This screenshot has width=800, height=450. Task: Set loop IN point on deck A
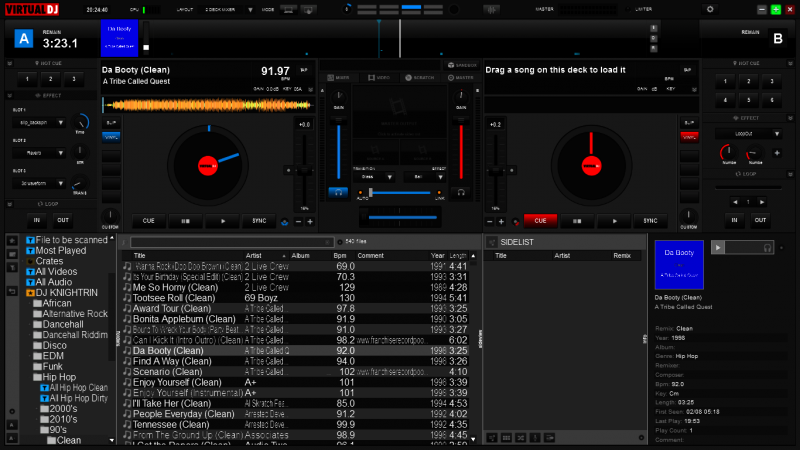click(x=37, y=220)
